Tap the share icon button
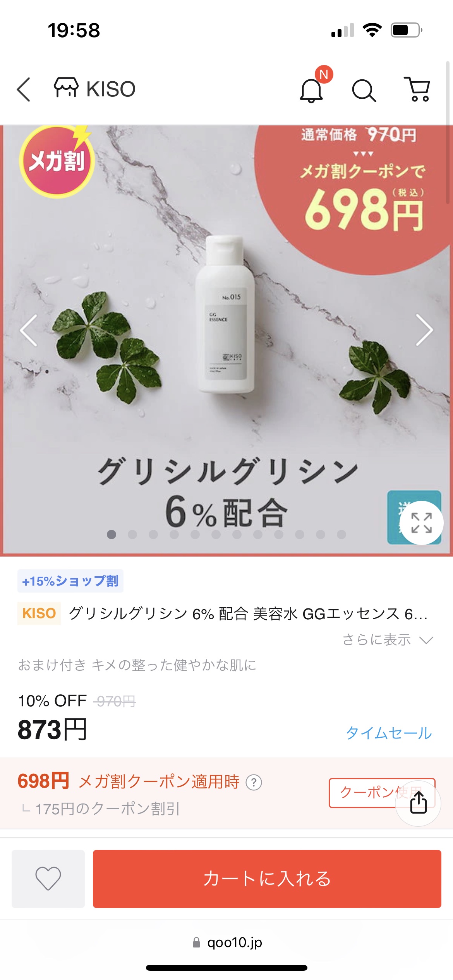This screenshot has height=980, width=453. (418, 803)
